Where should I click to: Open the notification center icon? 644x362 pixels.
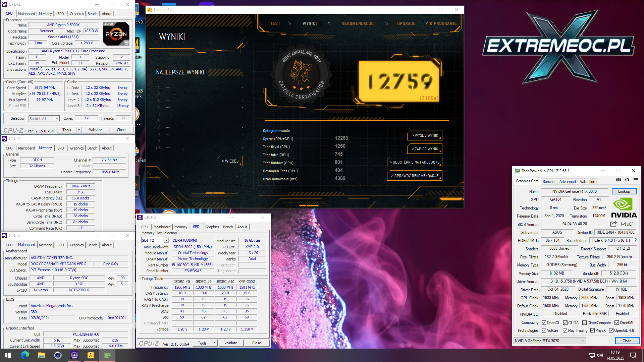click(x=633, y=355)
